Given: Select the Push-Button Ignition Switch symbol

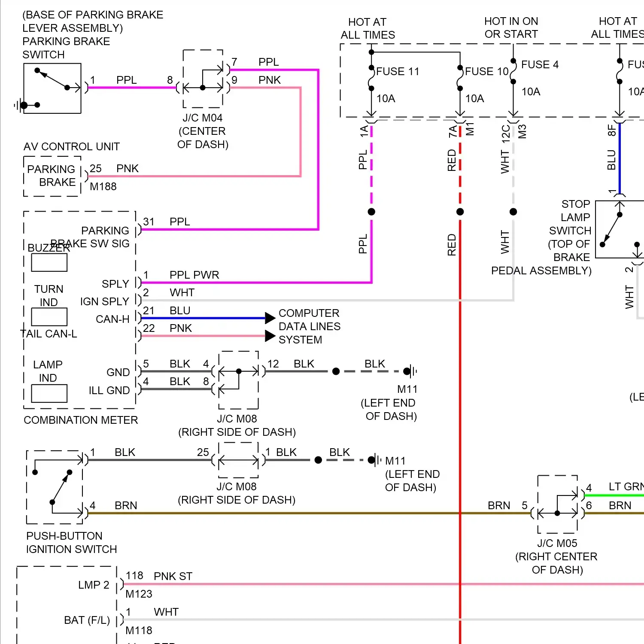Looking at the screenshot, I should coord(54,487).
